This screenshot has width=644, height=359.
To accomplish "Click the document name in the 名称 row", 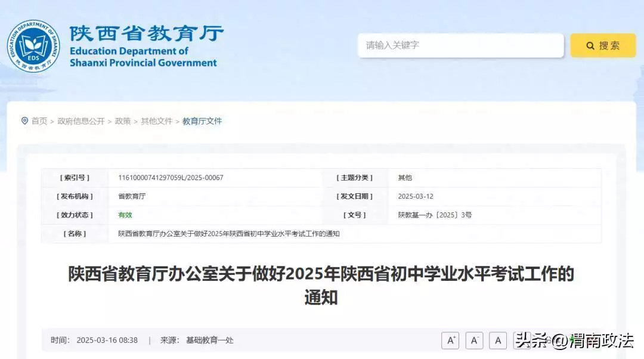I will click(x=229, y=234).
